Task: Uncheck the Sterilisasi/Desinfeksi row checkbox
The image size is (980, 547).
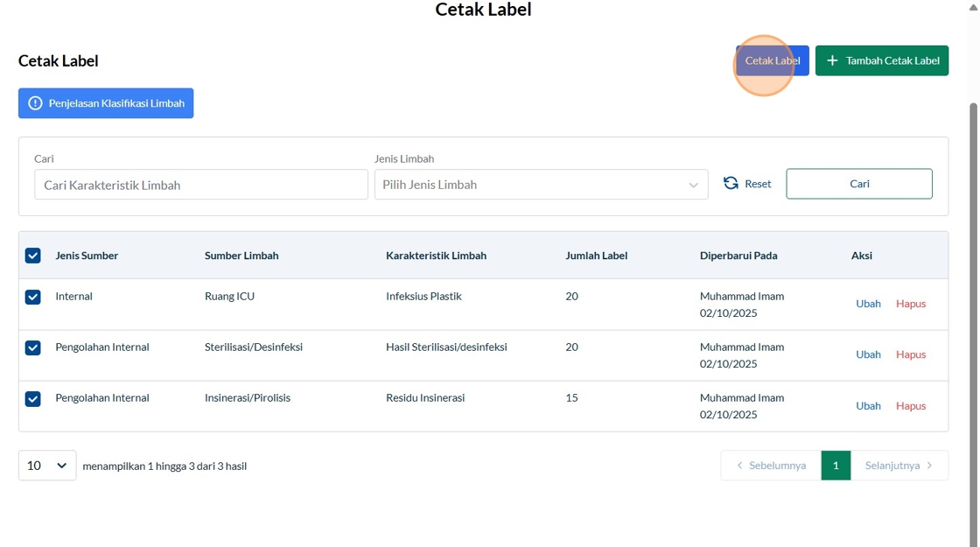Action: coord(33,347)
